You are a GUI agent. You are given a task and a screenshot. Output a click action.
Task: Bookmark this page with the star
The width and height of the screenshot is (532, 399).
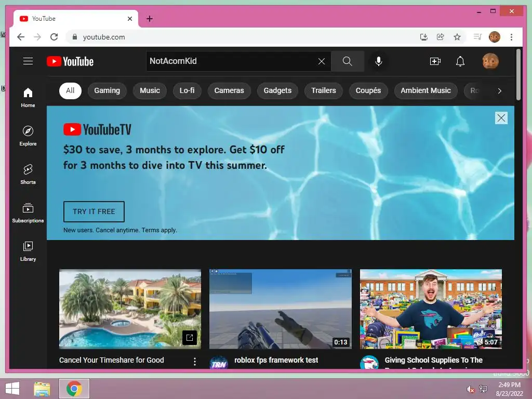[x=457, y=37]
